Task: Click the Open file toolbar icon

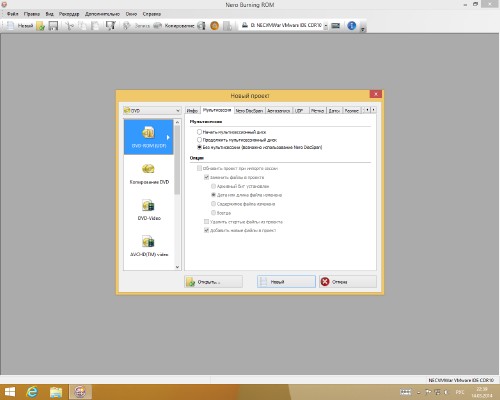Action: pyautogui.click(x=40, y=26)
